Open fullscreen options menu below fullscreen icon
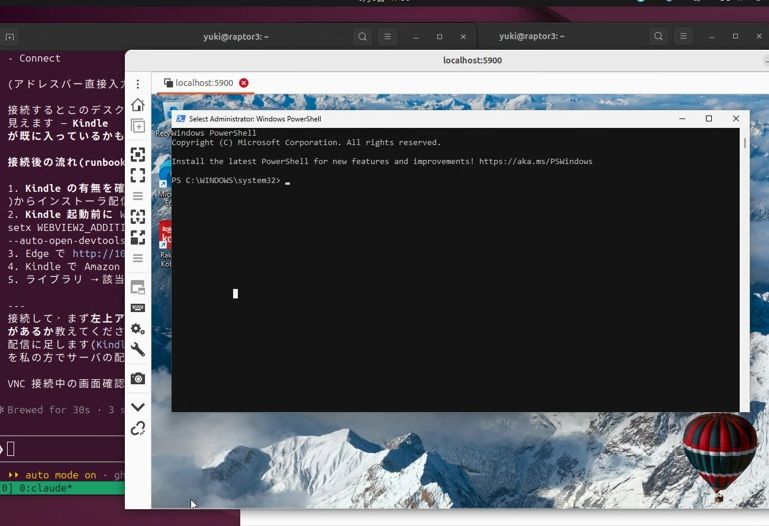Screen dimensions: 769x526 (138, 196)
